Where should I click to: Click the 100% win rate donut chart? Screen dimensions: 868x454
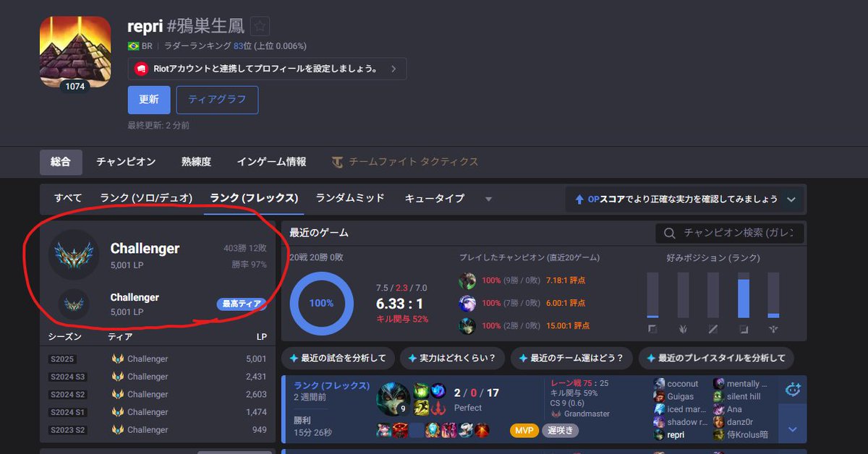322,303
